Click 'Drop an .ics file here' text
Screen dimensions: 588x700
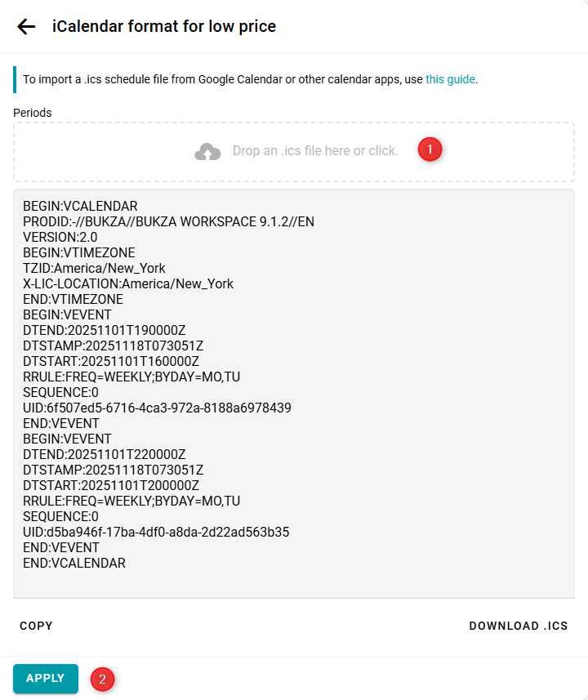(315, 151)
